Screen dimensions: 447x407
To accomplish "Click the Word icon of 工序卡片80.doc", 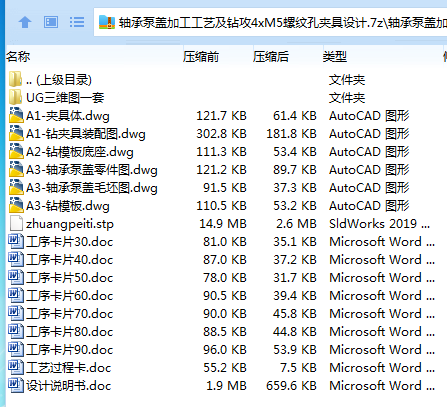I will tap(16, 331).
